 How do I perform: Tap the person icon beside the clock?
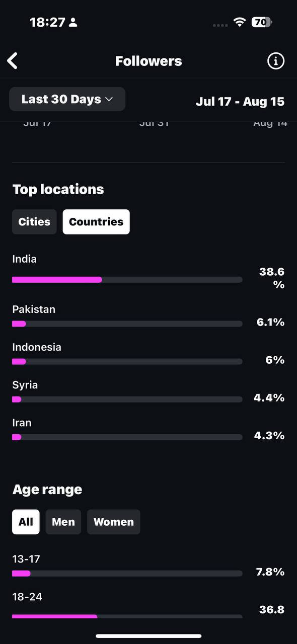pyautogui.click(x=73, y=22)
